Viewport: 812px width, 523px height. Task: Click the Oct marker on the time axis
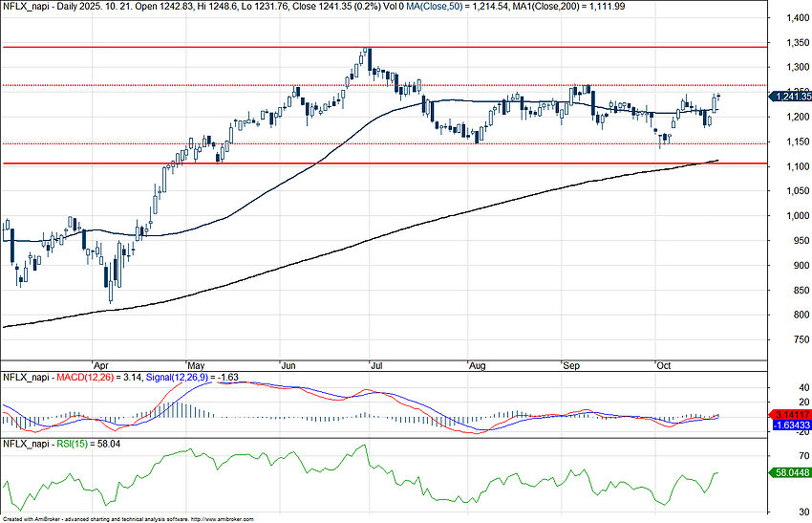[663, 365]
